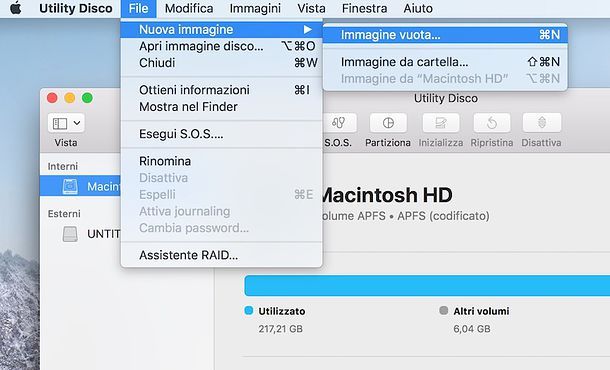610x370 pixels.
Task: Click the Partiziona pie chart icon
Action: [388, 123]
